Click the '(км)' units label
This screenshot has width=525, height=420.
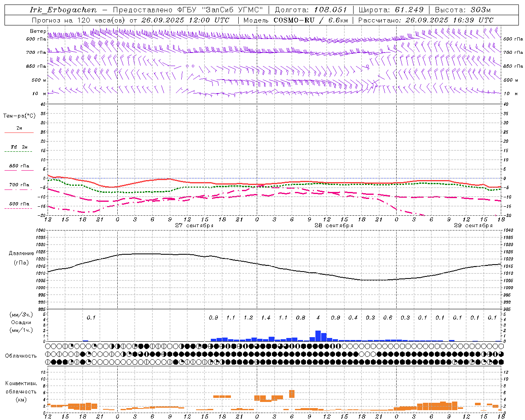point(21,399)
